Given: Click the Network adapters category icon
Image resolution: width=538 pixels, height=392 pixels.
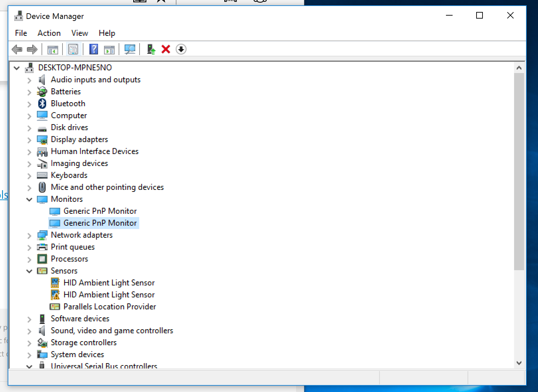Looking at the screenshot, I should point(42,235).
